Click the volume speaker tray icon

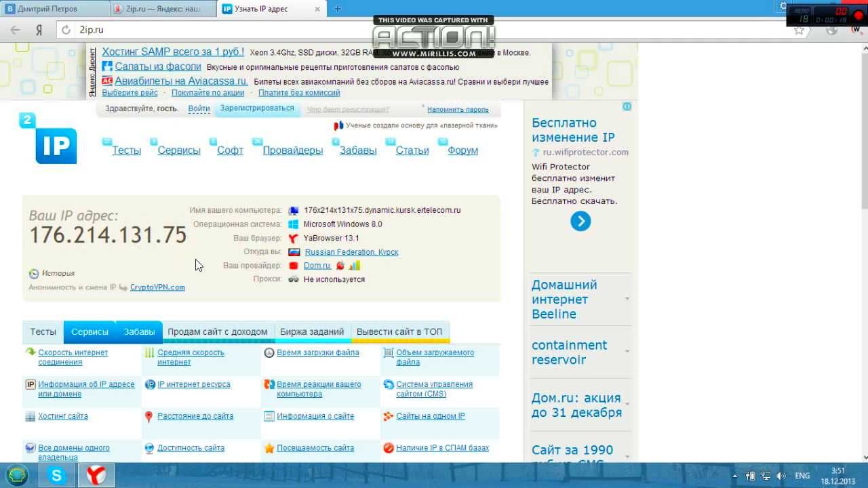coord(781,476)
